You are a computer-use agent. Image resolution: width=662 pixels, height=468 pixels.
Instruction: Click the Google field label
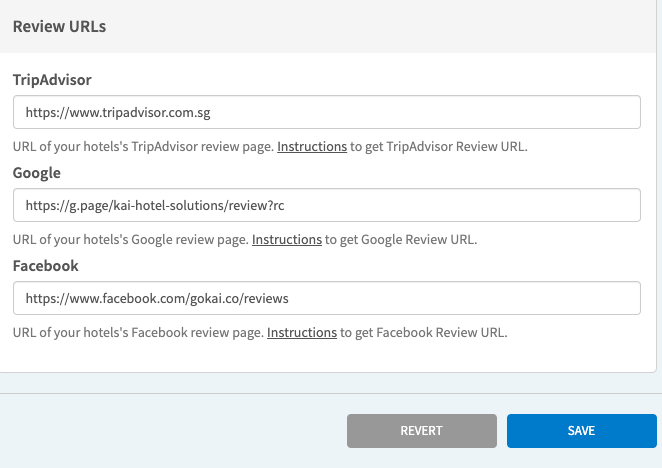click(x=37, y=172)
